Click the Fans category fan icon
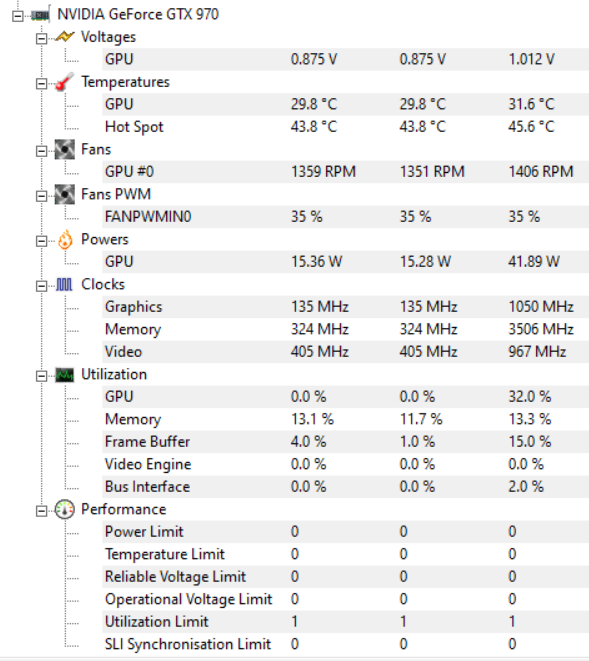Image resolution: width=589 pixels, height=661 pixels. point(65,149)
